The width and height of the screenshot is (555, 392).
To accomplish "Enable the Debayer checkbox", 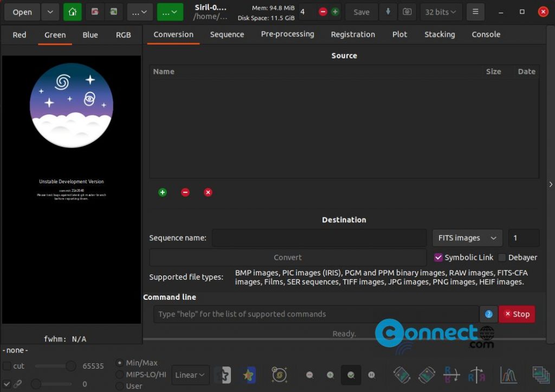I will (502, 257).
